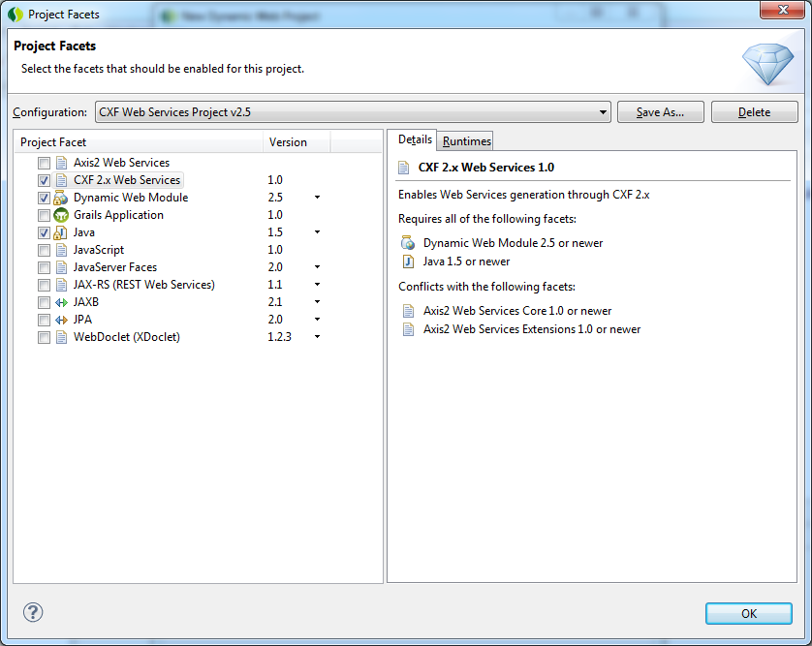The height and width of the screenshot is (646, 812).
Task: Close the Project Facets dialog
Action: coord(783,10)
